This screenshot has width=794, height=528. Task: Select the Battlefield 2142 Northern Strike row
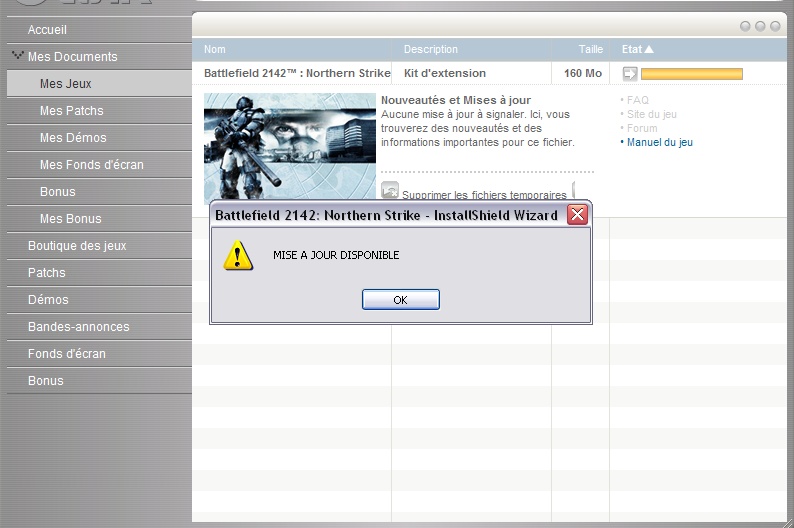click(297, 73)
